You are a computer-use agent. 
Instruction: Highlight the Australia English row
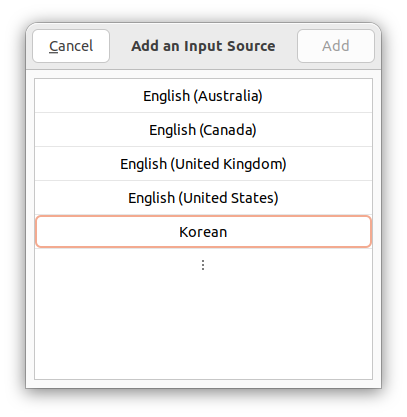pyautogui.click(x=203, y=96)
